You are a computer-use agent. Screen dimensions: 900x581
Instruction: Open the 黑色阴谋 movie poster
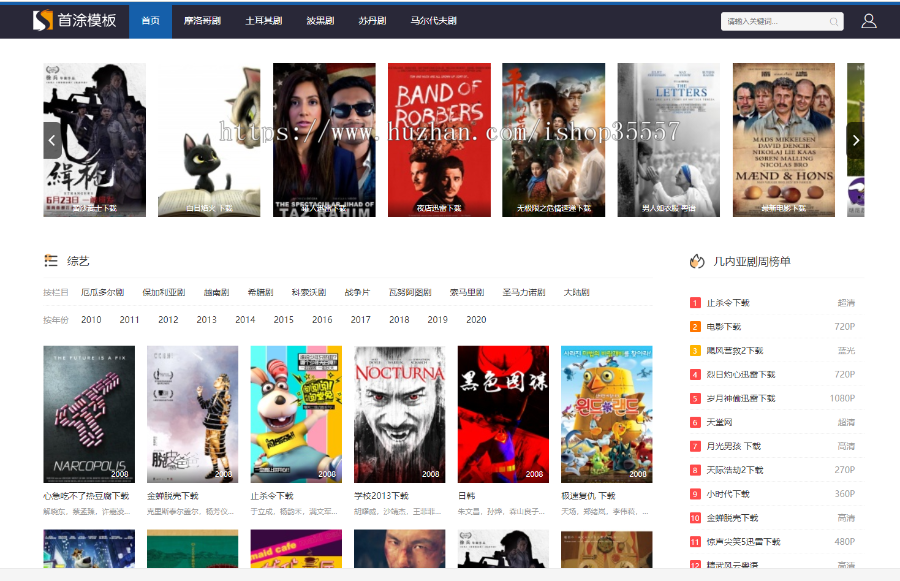point(503,414)
